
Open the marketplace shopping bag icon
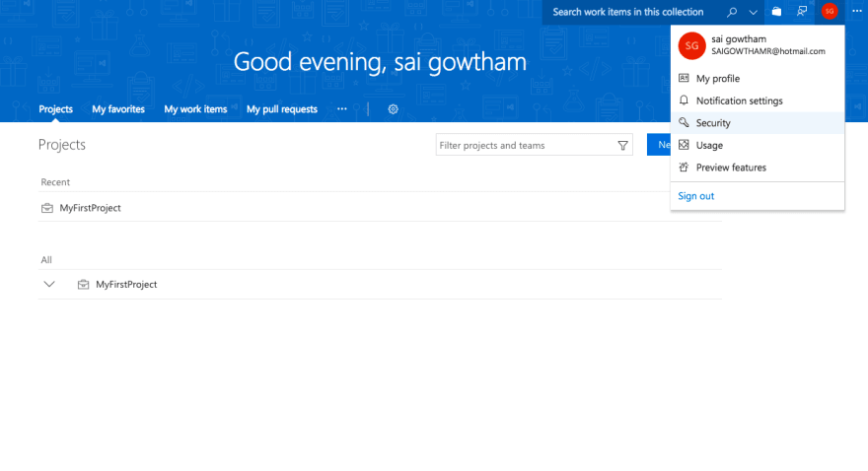(776, 12)
